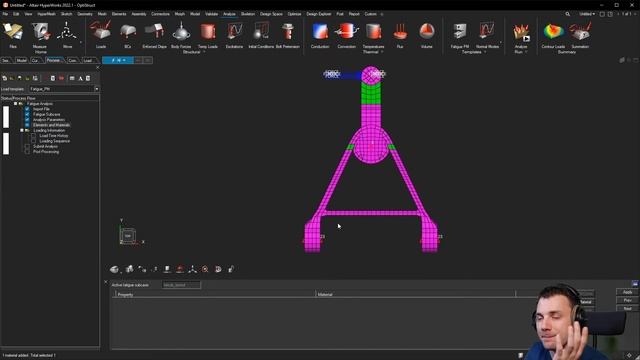Expand the Thermal group dropdown arrow
Image resolution: width=640 pixels, height=360 pixels.
point(382,52)
